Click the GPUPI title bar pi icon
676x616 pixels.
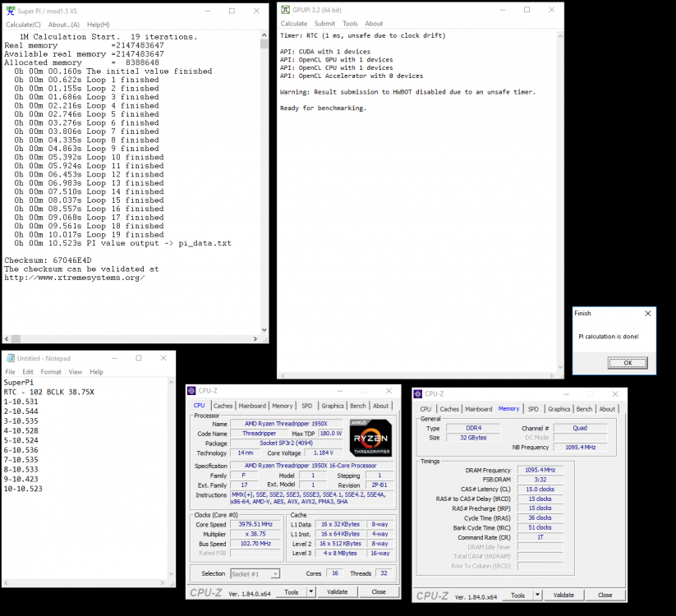coord(285,10)
